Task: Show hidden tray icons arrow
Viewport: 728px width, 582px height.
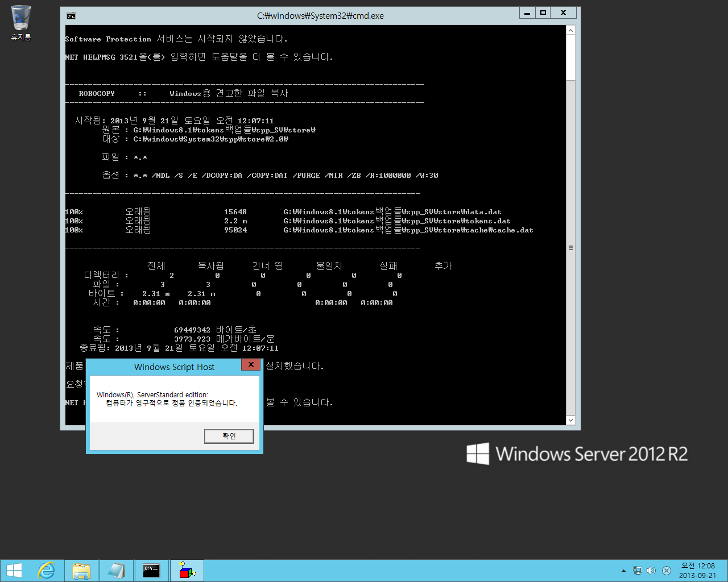Action: 623,571
